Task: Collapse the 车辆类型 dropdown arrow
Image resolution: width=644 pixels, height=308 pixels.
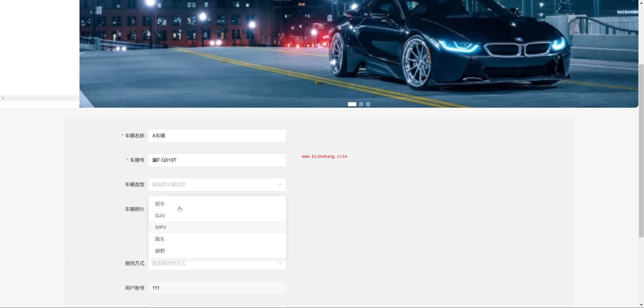Action: 280,185
